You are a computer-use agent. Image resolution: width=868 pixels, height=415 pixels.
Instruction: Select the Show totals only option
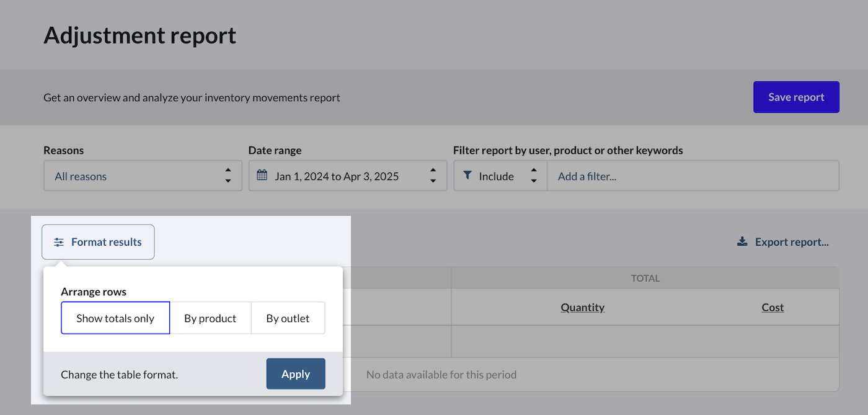tap(115, 318)
